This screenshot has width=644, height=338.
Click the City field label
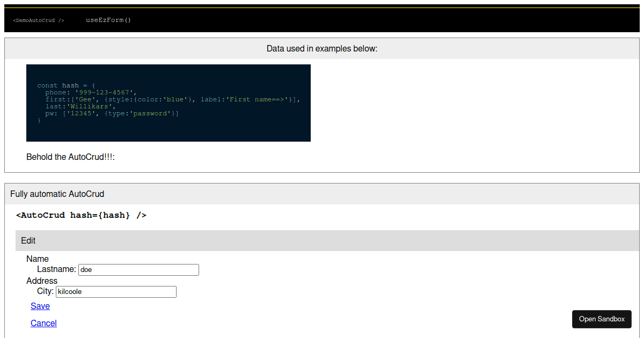[45, 291]
